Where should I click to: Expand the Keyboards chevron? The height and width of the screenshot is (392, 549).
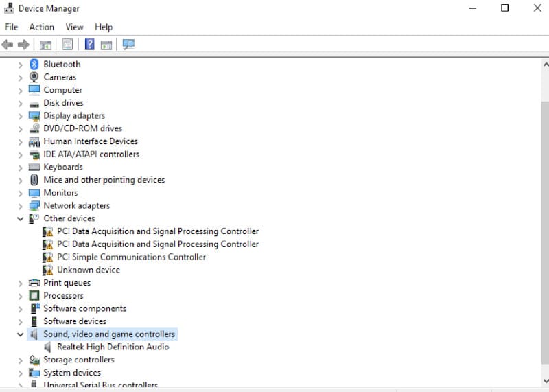point(21,168)
